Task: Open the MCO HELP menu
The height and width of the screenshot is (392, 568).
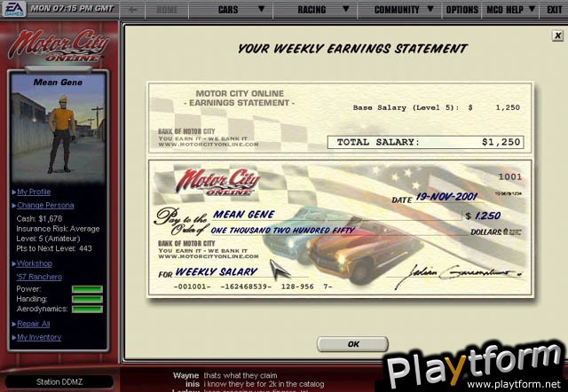Action: click(505, 10)
